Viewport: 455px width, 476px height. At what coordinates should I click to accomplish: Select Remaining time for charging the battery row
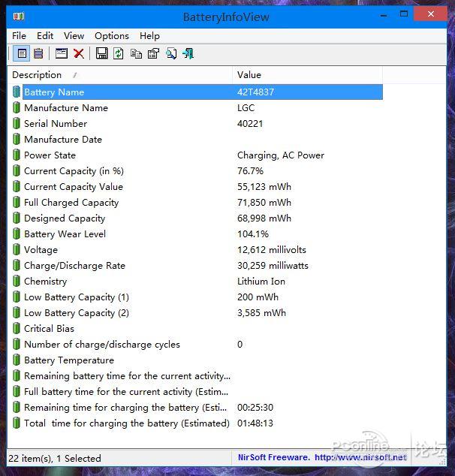pos(197,408)
